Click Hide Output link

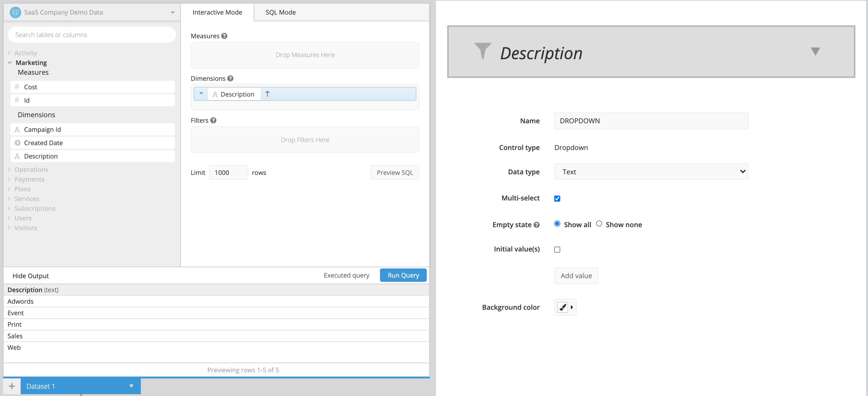click(31, 276)
